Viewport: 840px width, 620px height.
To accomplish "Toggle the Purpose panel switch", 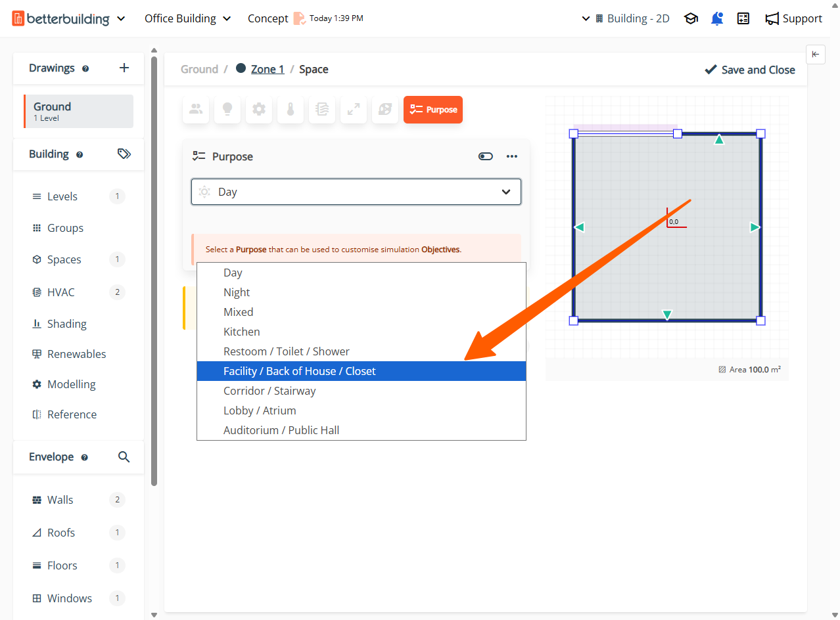I will point(486,156).
